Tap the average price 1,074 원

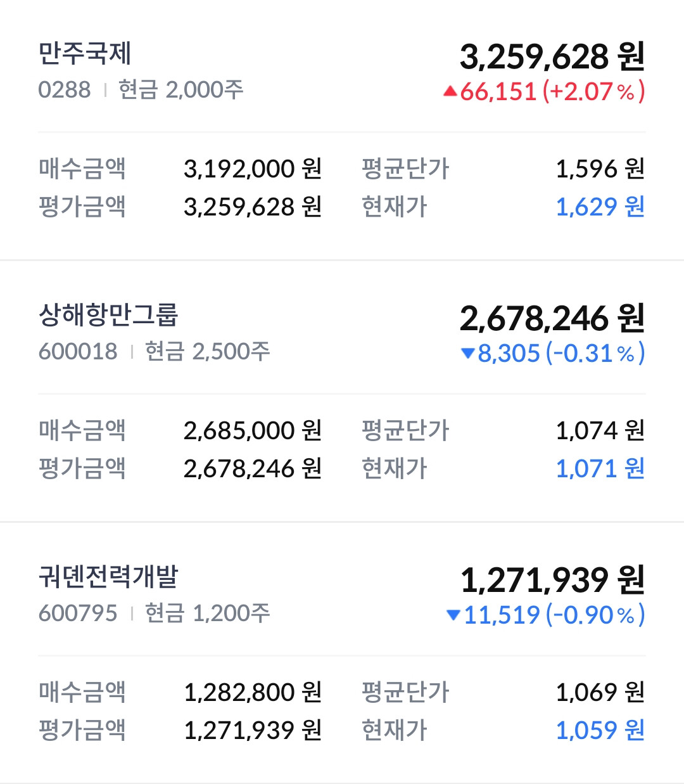click(x=600, y=430)
